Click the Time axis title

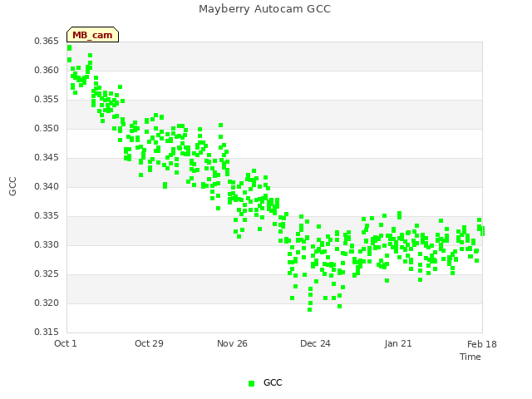(470, 357)
